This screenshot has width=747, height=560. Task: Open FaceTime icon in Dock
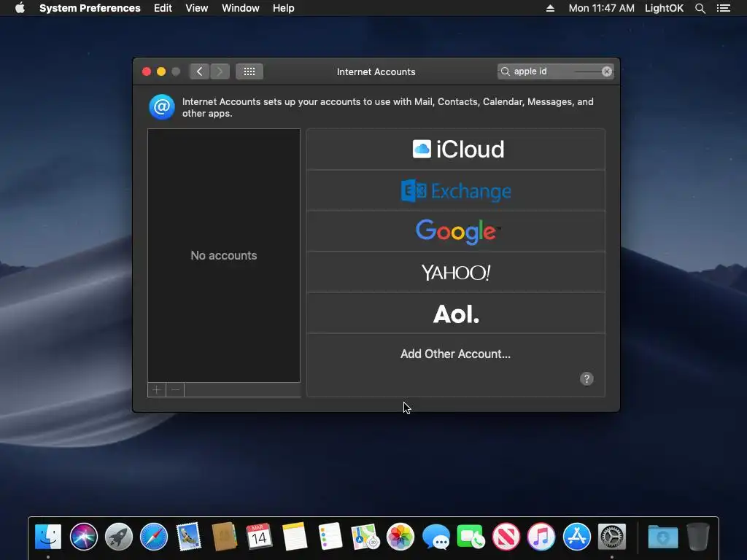(471, 537)
